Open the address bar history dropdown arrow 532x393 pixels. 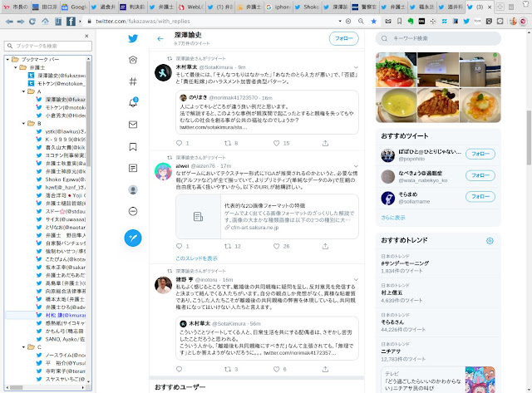click(340, 21)
